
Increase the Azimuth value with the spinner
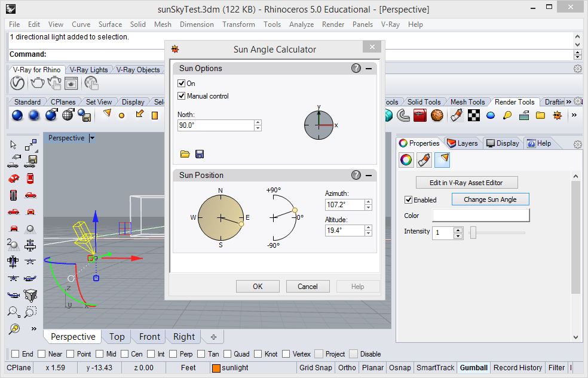(x=368, y=202)
